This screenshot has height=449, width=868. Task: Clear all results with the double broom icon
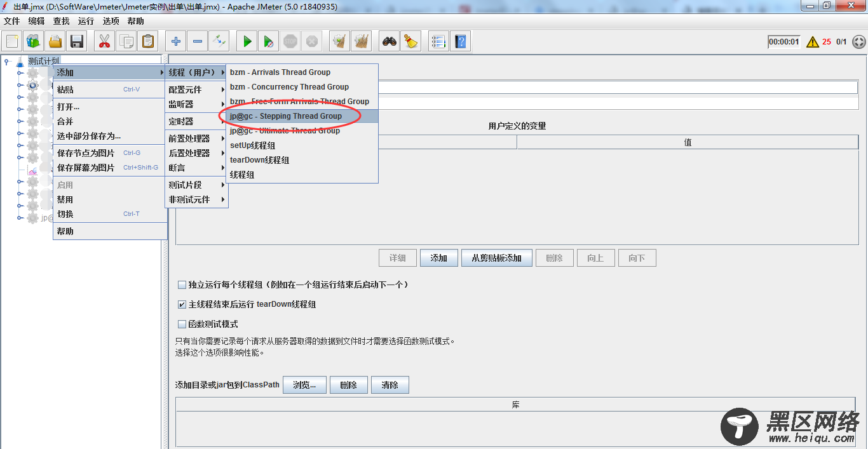point(362,42)
